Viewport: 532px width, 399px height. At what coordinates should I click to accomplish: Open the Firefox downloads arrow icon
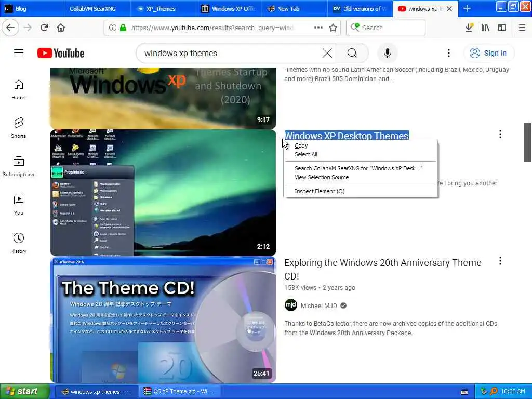469,28
